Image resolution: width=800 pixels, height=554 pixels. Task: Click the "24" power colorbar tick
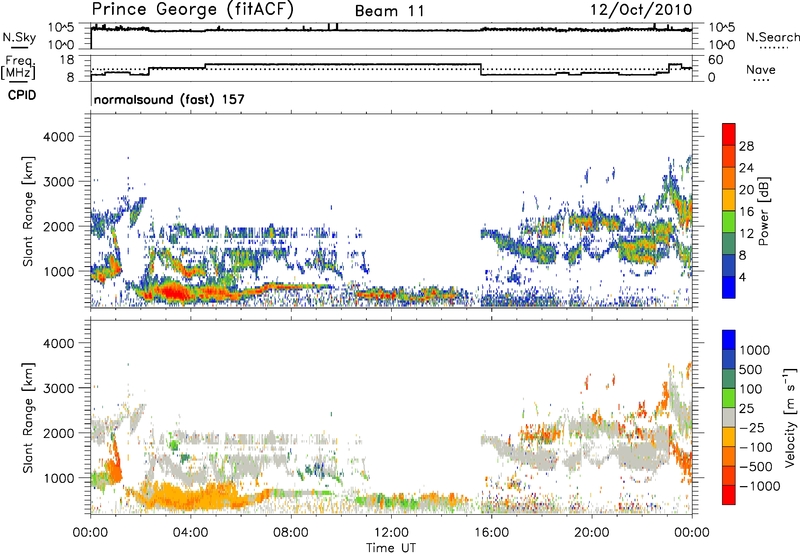[746, 168]
